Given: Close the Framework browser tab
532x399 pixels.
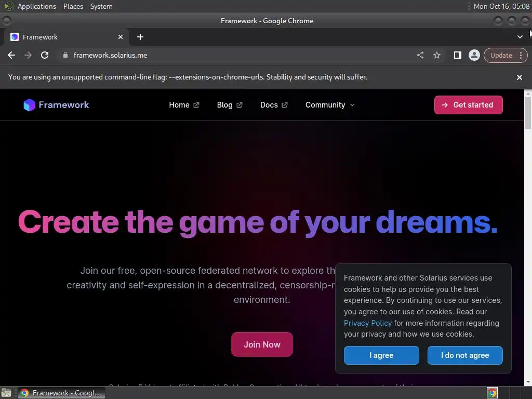Looking at the screenshot, I should click(x=121, y=37).
